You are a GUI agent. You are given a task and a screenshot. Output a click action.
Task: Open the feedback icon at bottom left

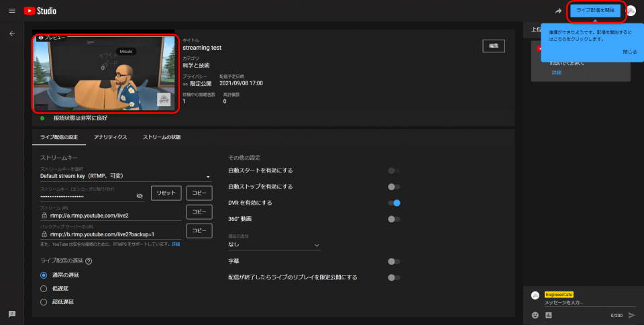click(11, 314)
